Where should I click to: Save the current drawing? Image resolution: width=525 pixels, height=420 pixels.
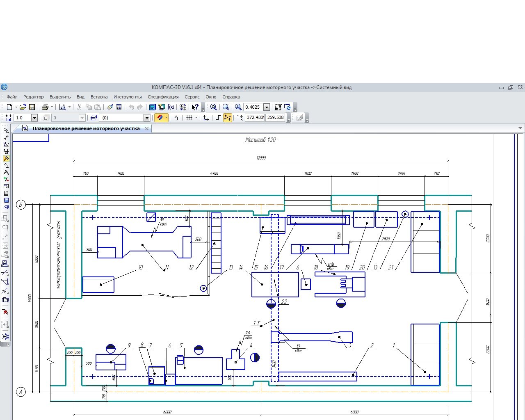(x=32, y=107)
